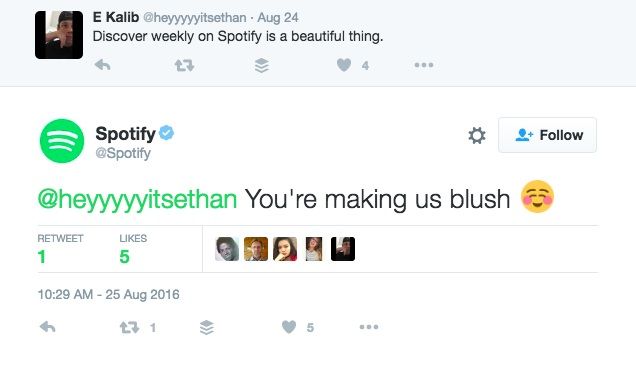This screenshot has width=636, height=369.
Task: Click Buffer stack icon below Spotify tweet
Action: [x=207, y=327]
